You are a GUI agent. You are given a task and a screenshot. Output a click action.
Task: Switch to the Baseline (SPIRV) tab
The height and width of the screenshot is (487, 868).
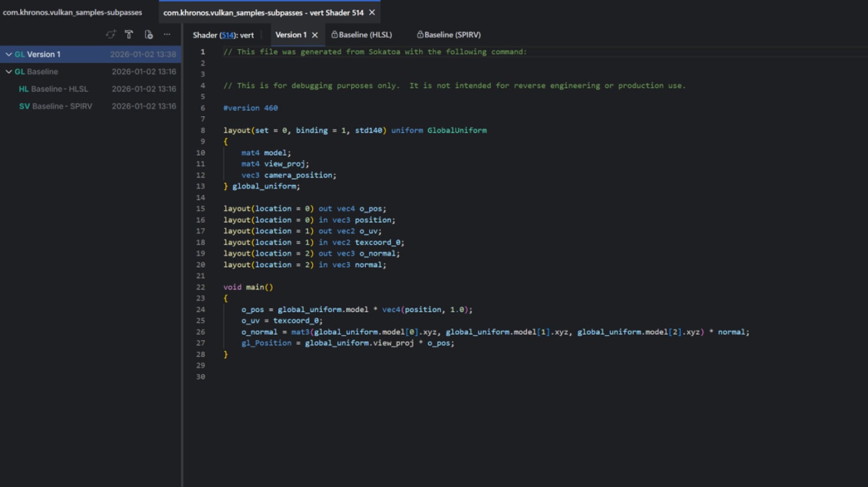451,35
